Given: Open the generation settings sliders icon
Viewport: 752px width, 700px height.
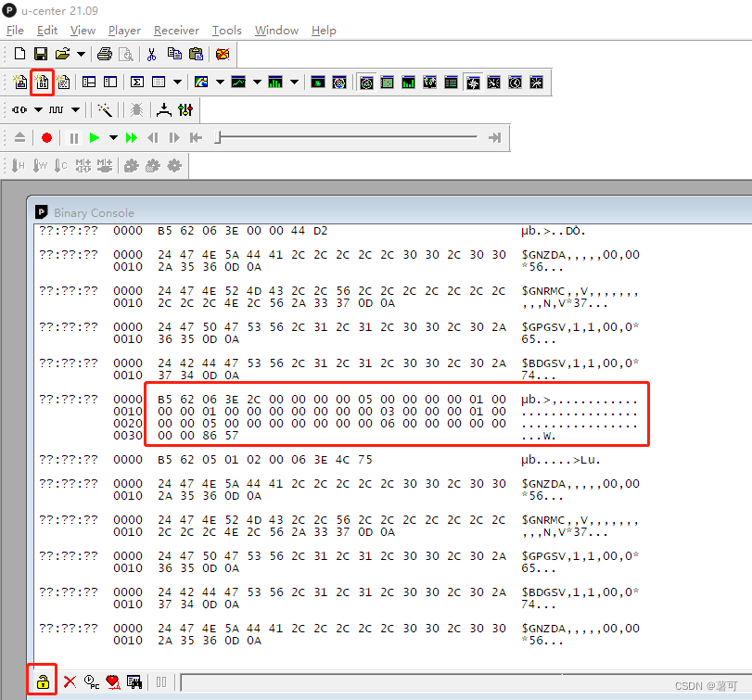Looking at the screenshot, I should [185, 109].
